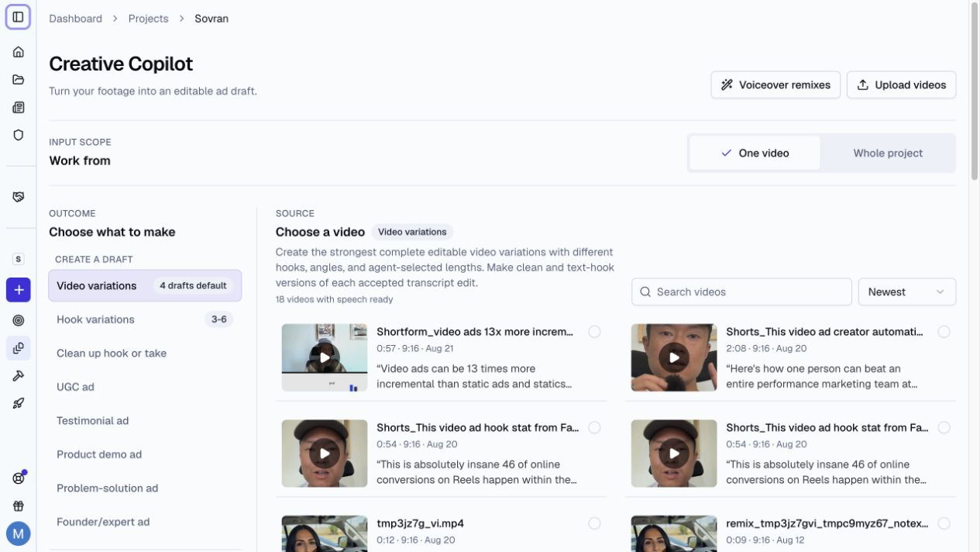This screenshot has height=552, width=980.
Task: Click the Search videos field
Action: (x=741, y=292)
